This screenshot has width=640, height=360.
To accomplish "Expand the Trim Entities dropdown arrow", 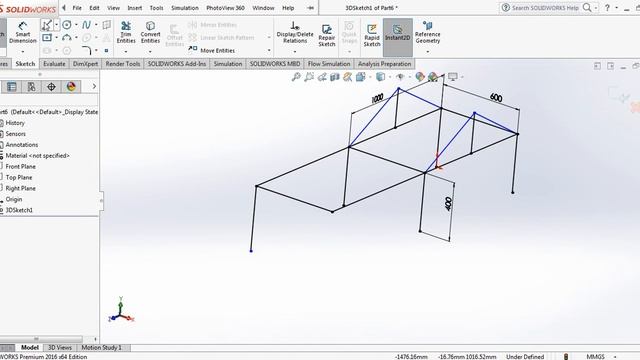I will pyautogui.click(x=126, y=52).
